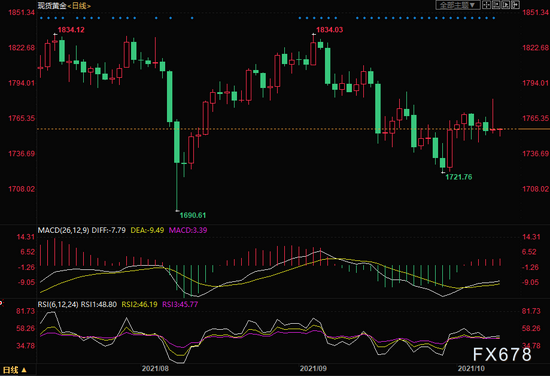Open the 日线 period selector at bottom-left
The width and height of the screenshot is (550, 376).
14,370
